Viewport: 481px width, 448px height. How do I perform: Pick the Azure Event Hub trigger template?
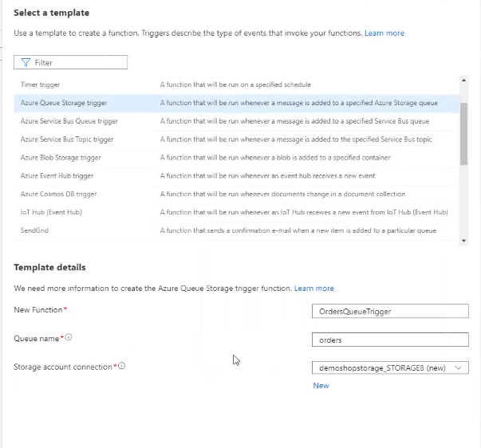click(57, 176)
